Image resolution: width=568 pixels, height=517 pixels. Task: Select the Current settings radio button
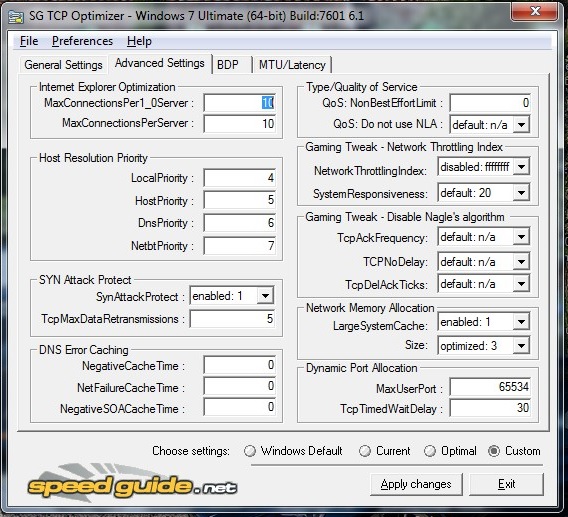[364, 451]
